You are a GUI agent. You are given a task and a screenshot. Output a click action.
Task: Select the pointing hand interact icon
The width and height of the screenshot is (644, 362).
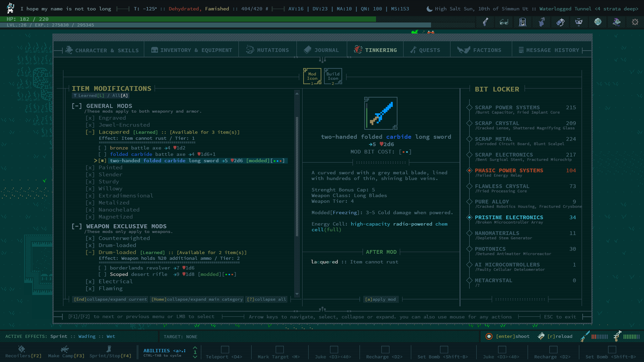pyautogui.click(x=541, y=22)
